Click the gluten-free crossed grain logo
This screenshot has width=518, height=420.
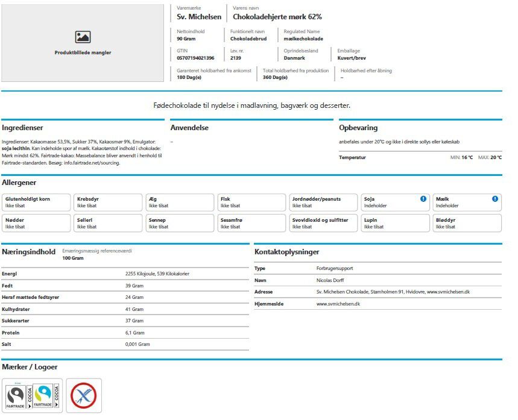(x=84, y=395)
